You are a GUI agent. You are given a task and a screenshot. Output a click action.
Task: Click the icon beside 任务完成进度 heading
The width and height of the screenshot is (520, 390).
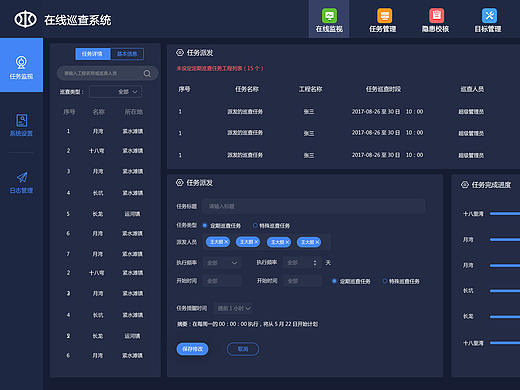pyautogui.click(x=464, y=185)
